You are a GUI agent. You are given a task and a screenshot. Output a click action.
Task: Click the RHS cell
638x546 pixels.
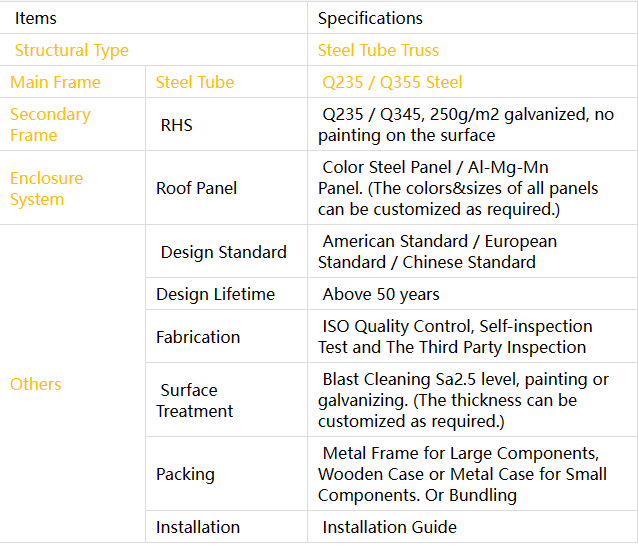point(176,125)
